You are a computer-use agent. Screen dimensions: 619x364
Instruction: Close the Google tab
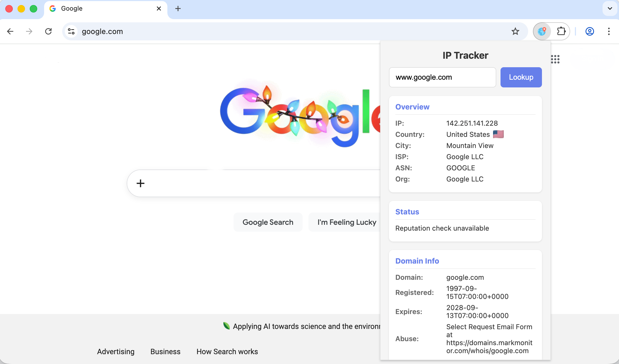[159, 9]
